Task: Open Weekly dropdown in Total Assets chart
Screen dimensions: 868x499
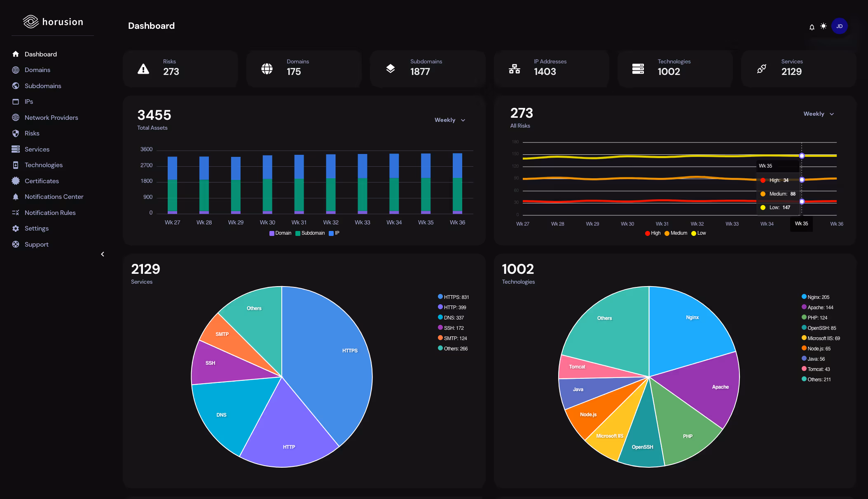Action: point(449,120)
